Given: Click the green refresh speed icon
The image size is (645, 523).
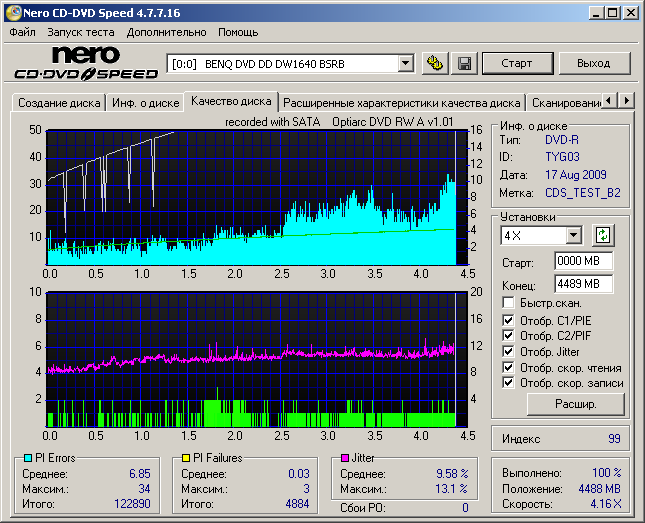Looking at the screenshot, I should point(602,235).
